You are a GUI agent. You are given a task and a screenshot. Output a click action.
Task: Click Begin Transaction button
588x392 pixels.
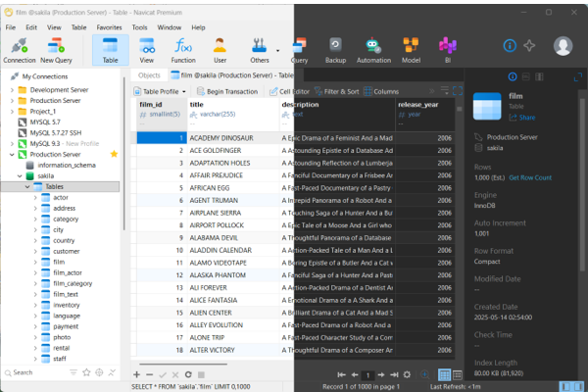coord(227,91)
